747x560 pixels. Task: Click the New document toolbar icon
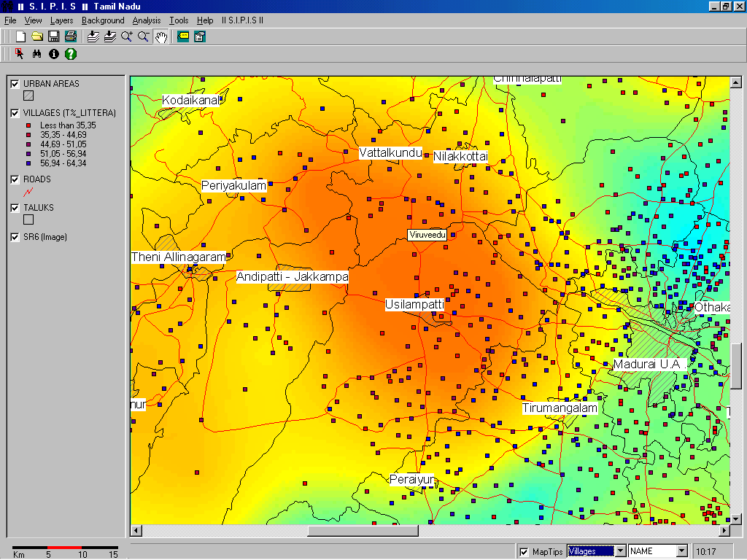[21, 36]
